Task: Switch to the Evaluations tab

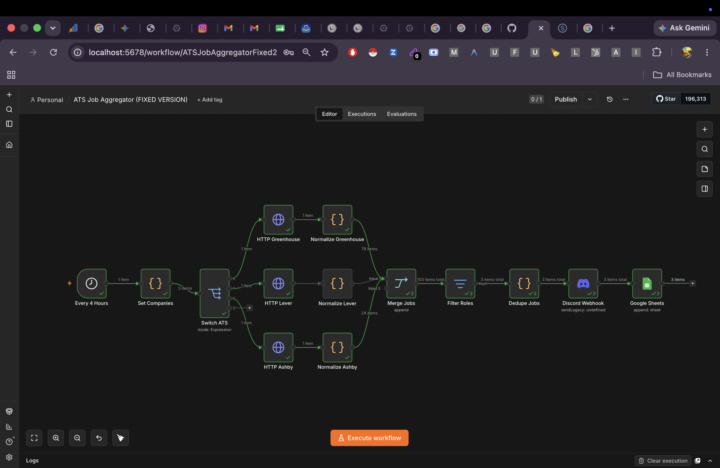Action: pyautogui.click(x=402, y=114)
